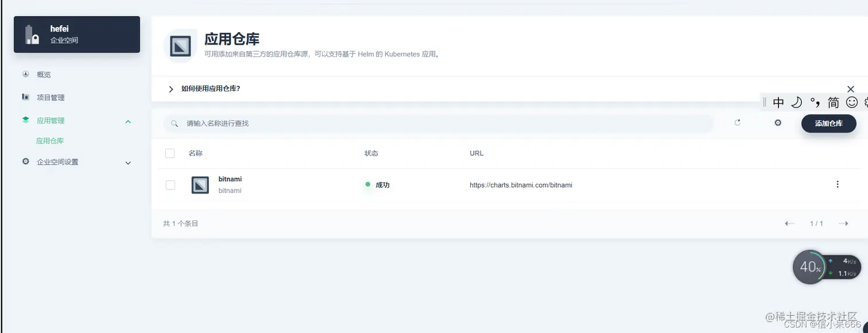Click the 应用管理 layers icon

[x=25, y=120]
